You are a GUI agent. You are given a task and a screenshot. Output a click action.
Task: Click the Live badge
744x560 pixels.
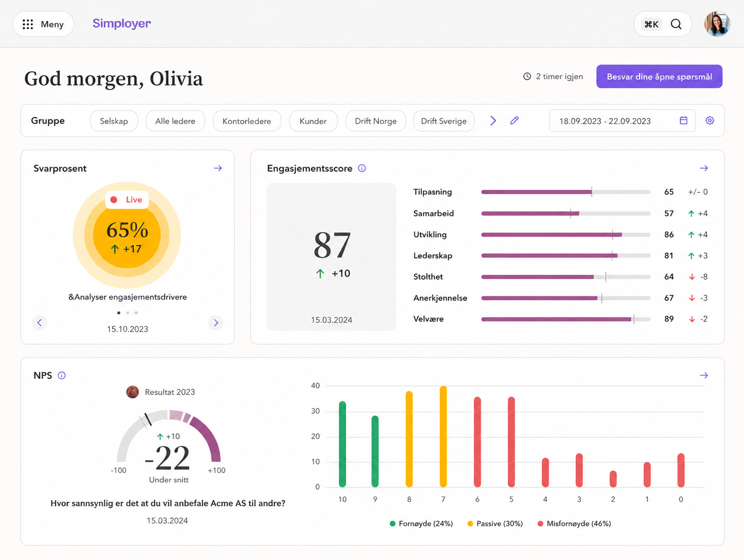click(127, 200)
